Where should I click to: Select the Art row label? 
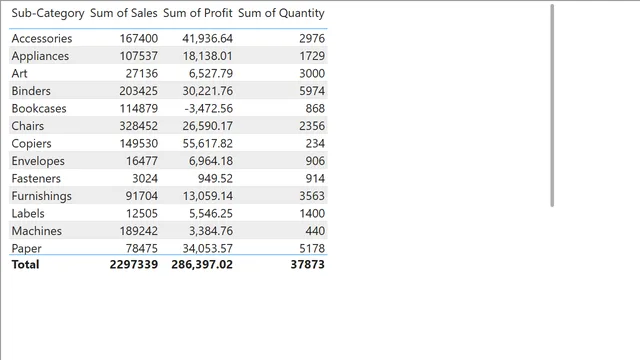pyautogui.click(x=19, y=73)
